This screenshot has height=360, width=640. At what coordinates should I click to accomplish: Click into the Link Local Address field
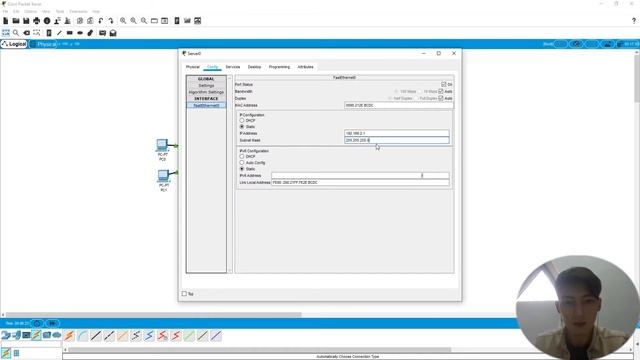(360, 182)
